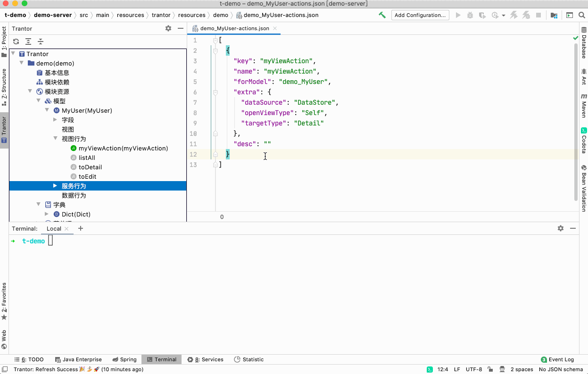This screenshot has height=374, width=588.
Task: Open the Database tool window sidebar
Action: click(584, 43)
